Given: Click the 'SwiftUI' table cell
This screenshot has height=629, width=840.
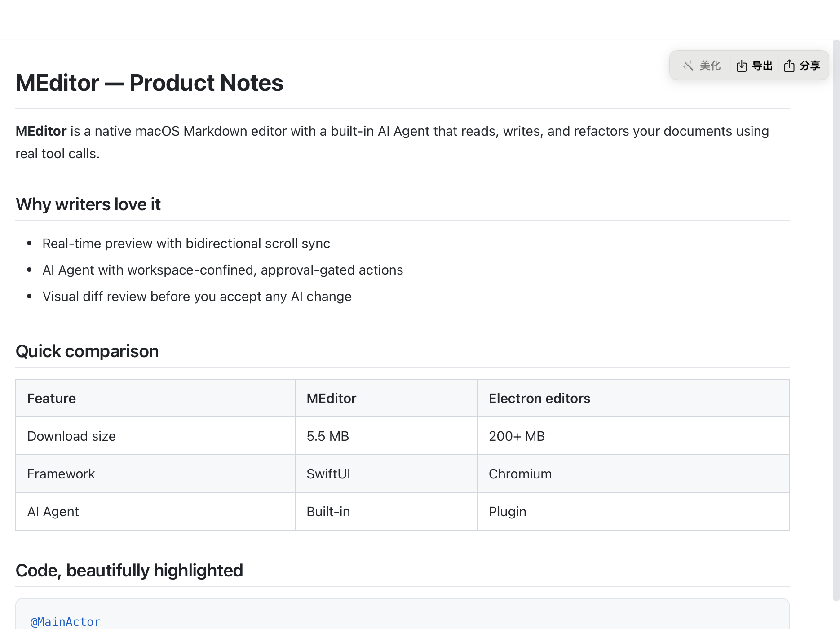Looking at the screenshot, I should click(x=386, y=474).
